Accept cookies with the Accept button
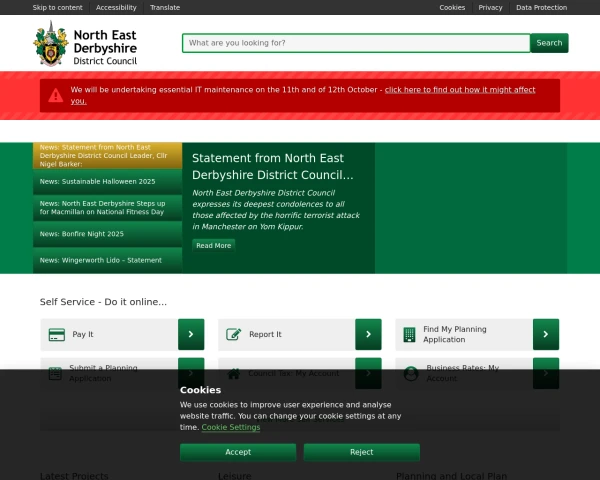This screenshot has height=480, width=600. coord(238,452)
